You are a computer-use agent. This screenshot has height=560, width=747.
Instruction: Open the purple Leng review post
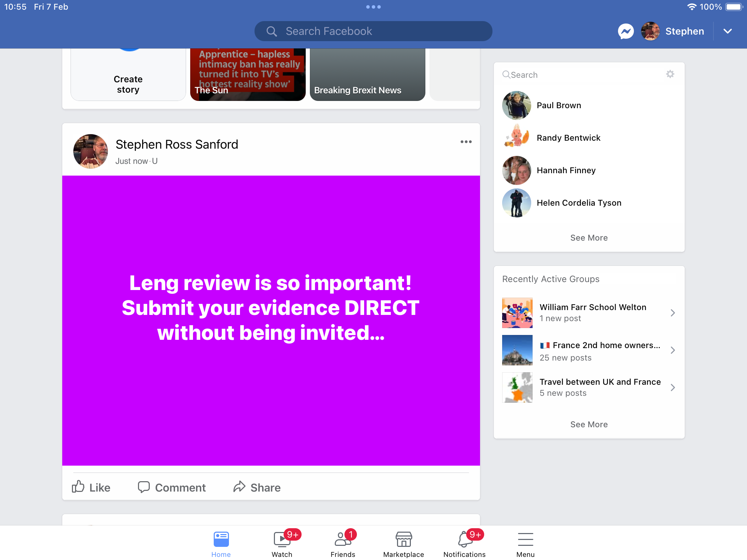tap(271, 320)
